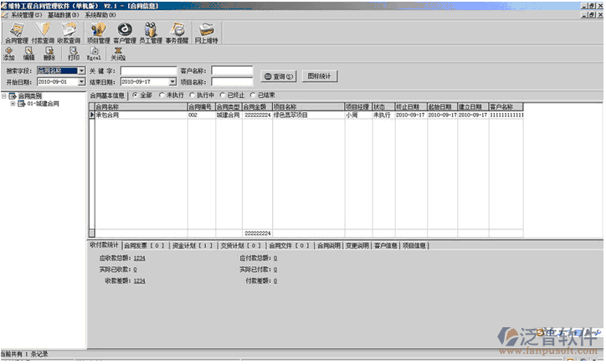Viewport: 606px width, 364px height.
Task: Click the 打印 print icon
Action: [74, 53]
